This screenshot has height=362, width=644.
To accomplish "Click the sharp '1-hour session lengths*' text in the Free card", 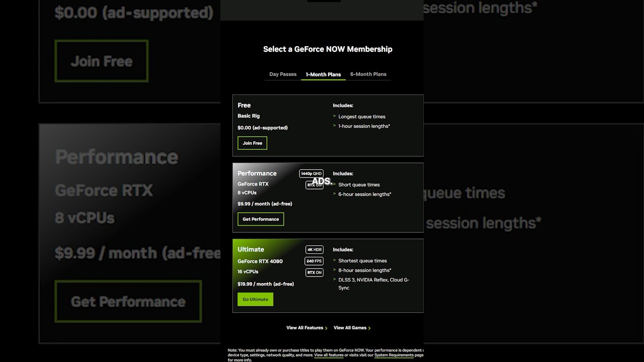I will [364, 126].
